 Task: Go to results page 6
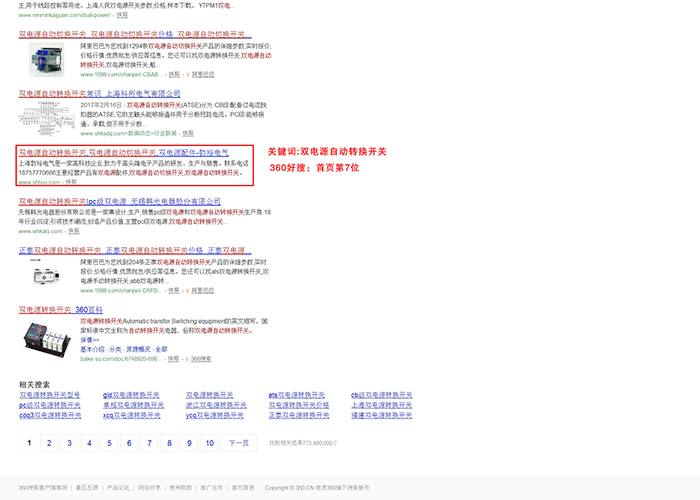129,443
